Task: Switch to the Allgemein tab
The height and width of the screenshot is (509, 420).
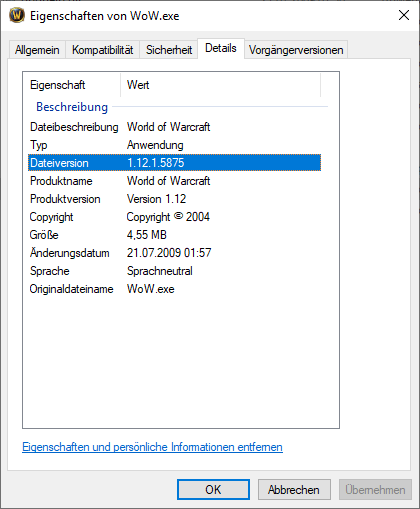Action: point(37,50)
